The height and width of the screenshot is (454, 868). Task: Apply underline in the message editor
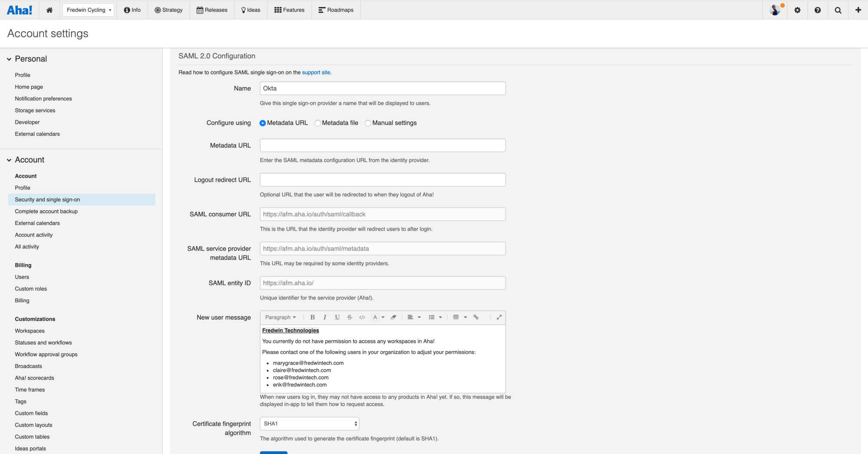tap(337, 317)
